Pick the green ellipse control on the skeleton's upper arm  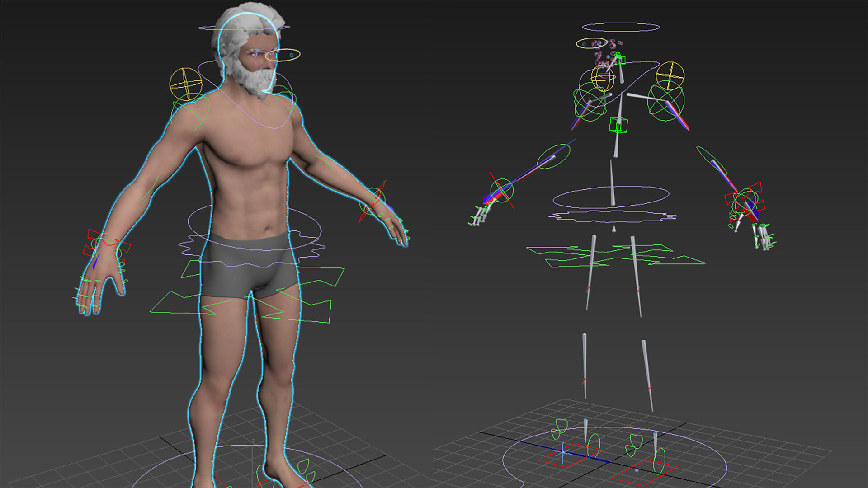[x=553, y=156]
